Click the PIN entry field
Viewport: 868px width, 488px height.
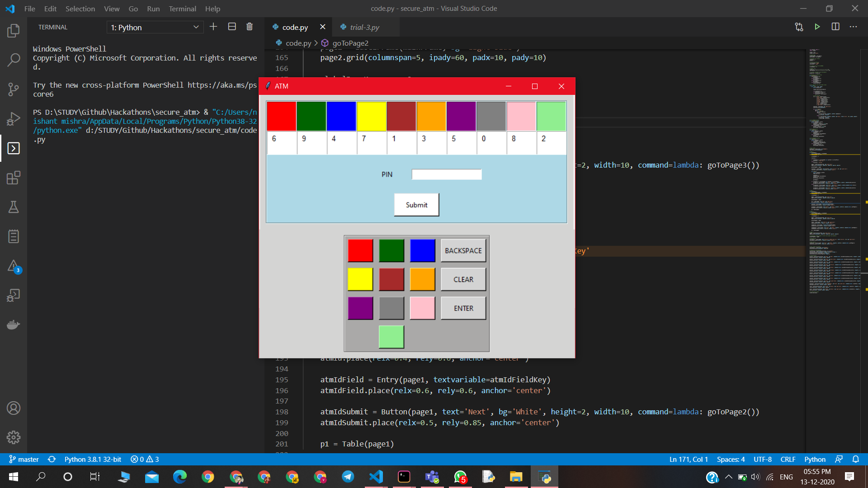click(446, 174)
